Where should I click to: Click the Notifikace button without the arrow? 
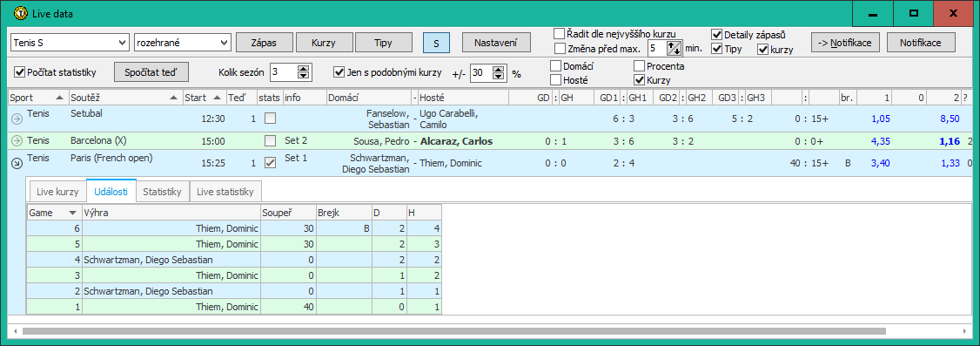(x=921, y=43)
